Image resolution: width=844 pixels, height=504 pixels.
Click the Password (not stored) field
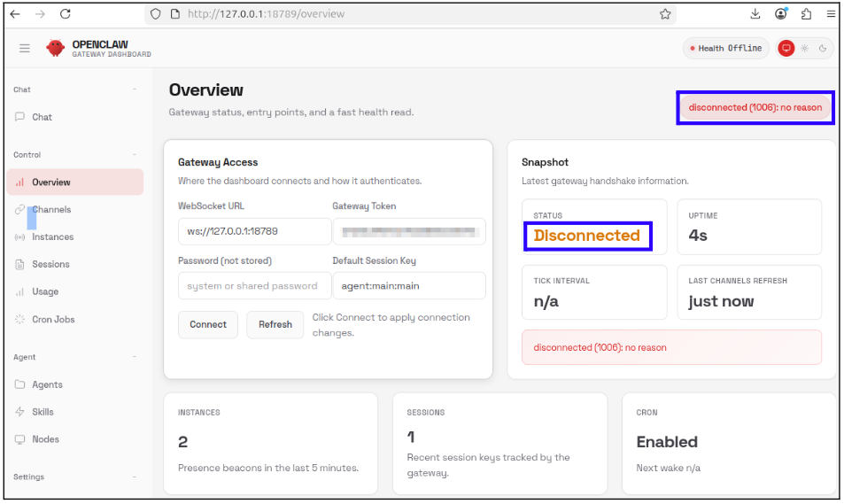[x=254, y=286]
